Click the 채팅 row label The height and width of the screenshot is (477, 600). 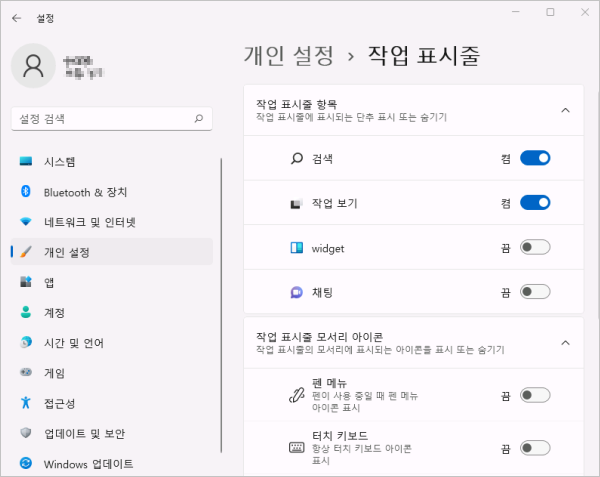(322, 293)
